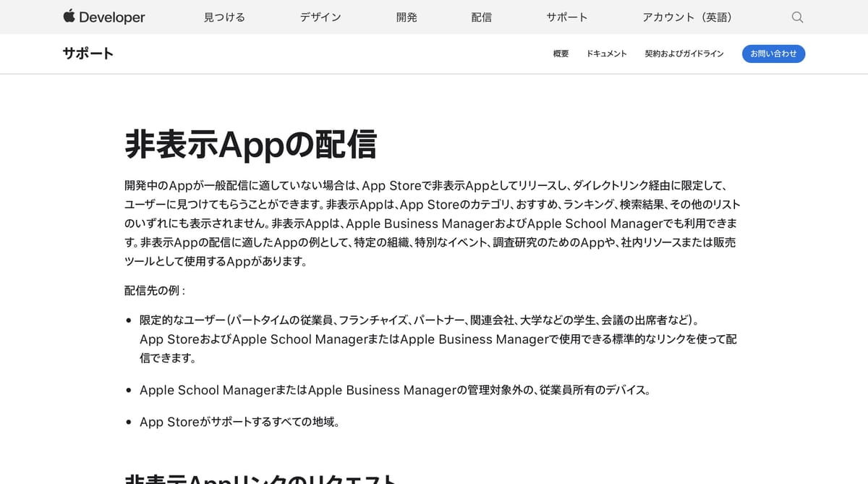The width and height of the screenshot is (868, 484).
Task: Click the 配信先の例： text
Action: (x=155, y=291)
